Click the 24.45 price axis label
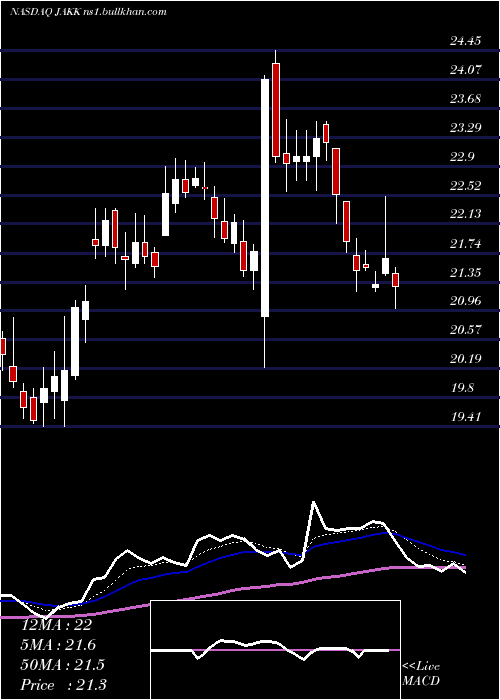Viewport: 500px width, 700px height. click(466, 42)
